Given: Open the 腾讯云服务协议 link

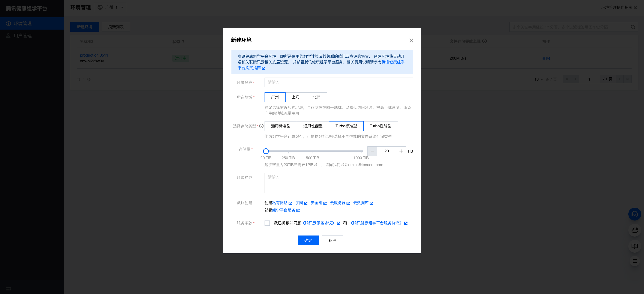Looking at the screenshot, I should click(x=318, y=223).
